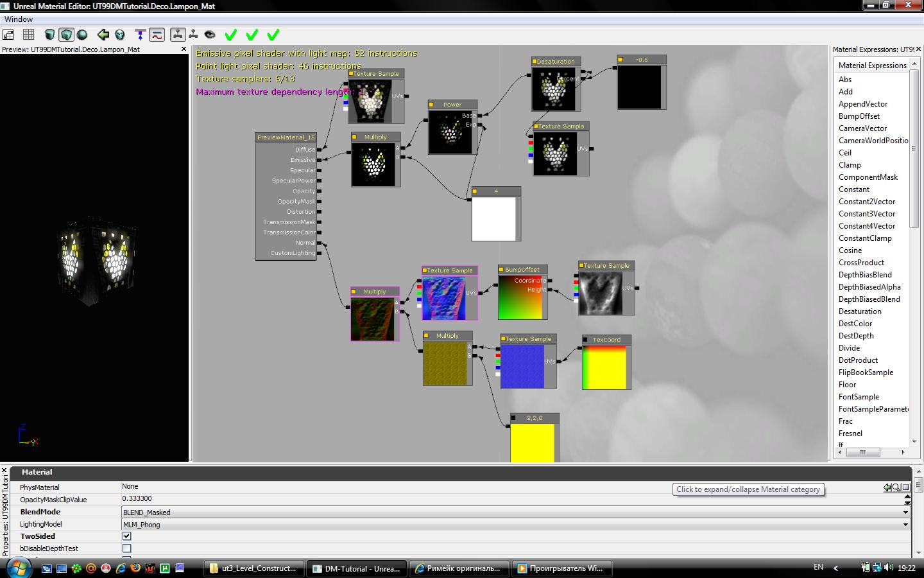The height and width of the screenshot is (578, 924).
Task: Switch to Проигрыватель Windows taskbar button
Action: [x=560, y=568]
